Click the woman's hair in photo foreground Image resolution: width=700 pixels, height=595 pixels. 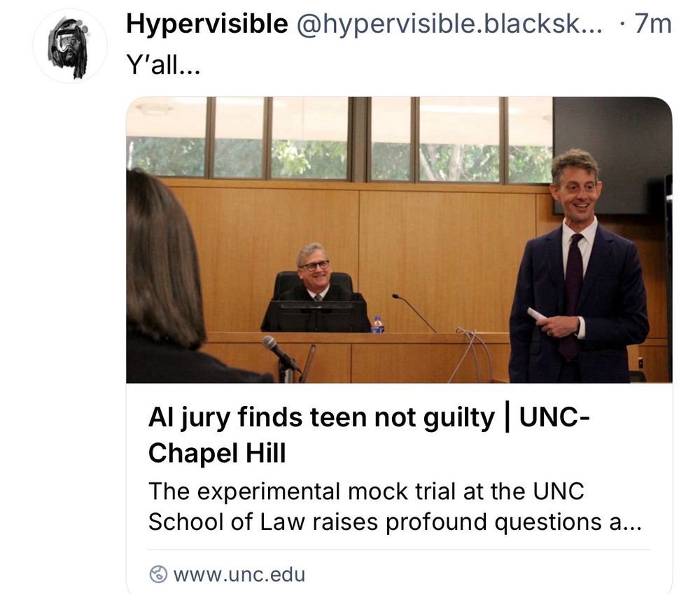coord(163,260)
